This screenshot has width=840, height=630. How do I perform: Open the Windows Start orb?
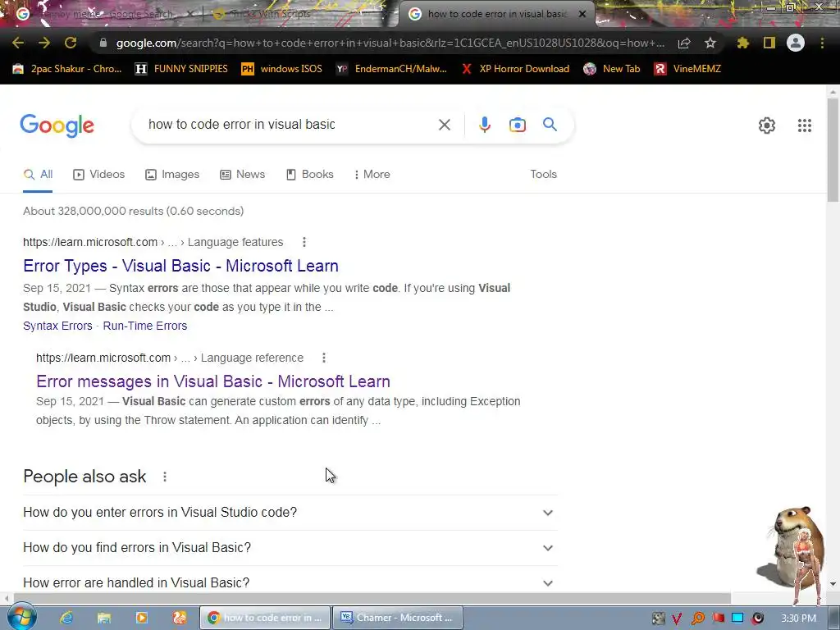coord(21,617)
